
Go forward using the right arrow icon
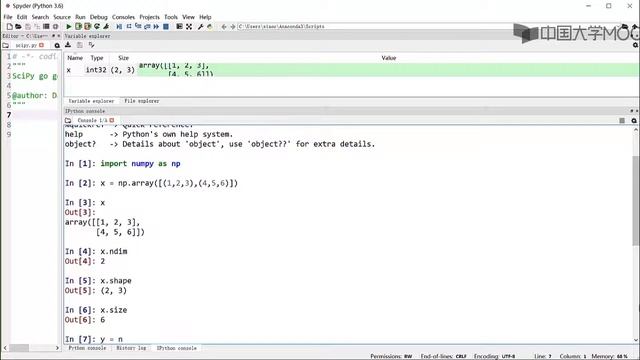click(x=233, y=27)
